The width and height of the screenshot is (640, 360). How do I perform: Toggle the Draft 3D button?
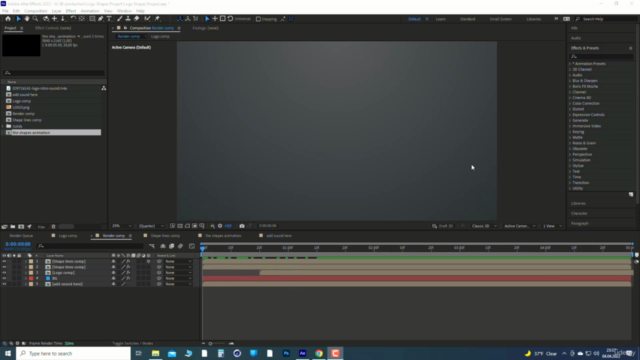point(442,226)
